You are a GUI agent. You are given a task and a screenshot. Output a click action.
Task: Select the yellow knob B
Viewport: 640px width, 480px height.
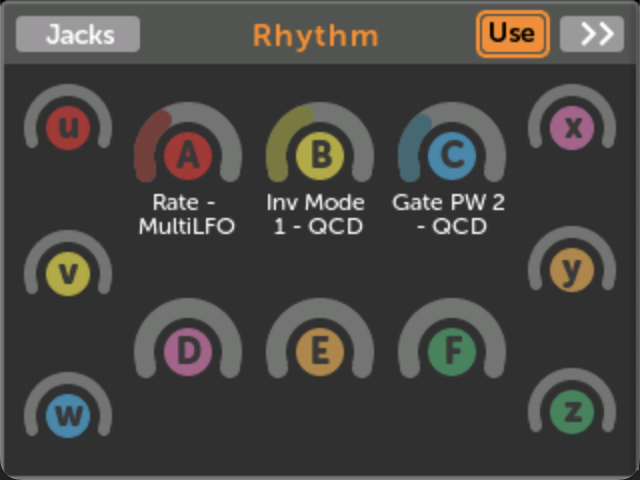tap(320, 155)
